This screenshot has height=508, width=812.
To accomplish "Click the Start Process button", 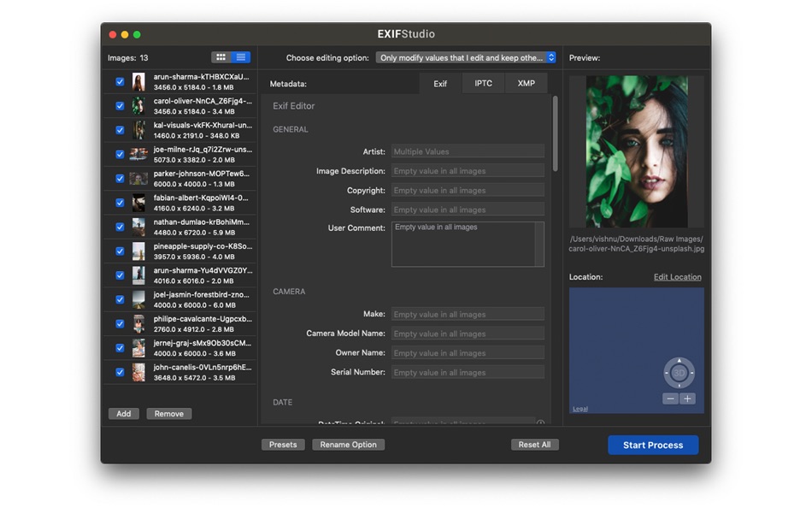I will point(653,446).
